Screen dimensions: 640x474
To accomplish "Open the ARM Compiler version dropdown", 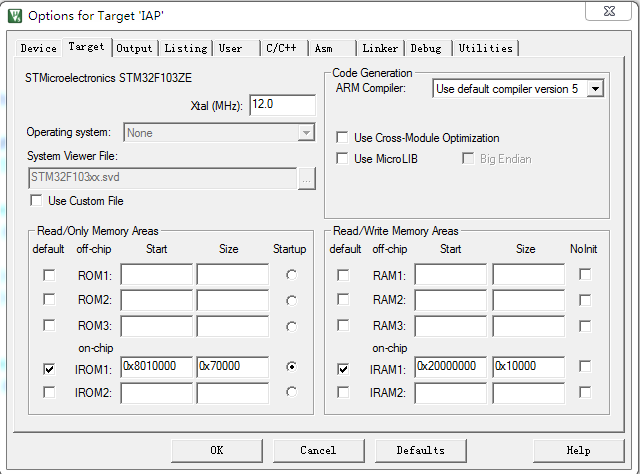I will point(596,89).
